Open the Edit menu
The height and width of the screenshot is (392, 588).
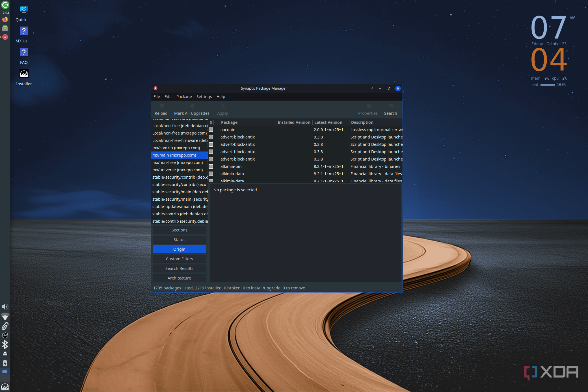point(168,97)
